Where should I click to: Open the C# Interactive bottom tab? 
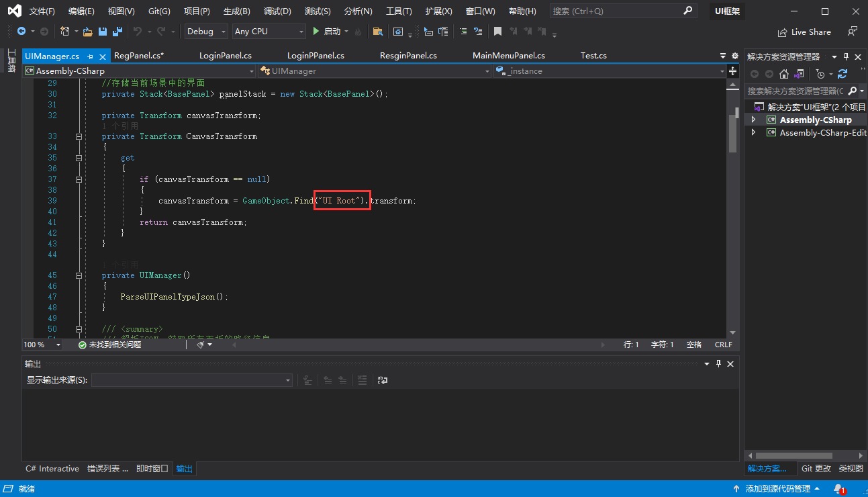[52, 469]
